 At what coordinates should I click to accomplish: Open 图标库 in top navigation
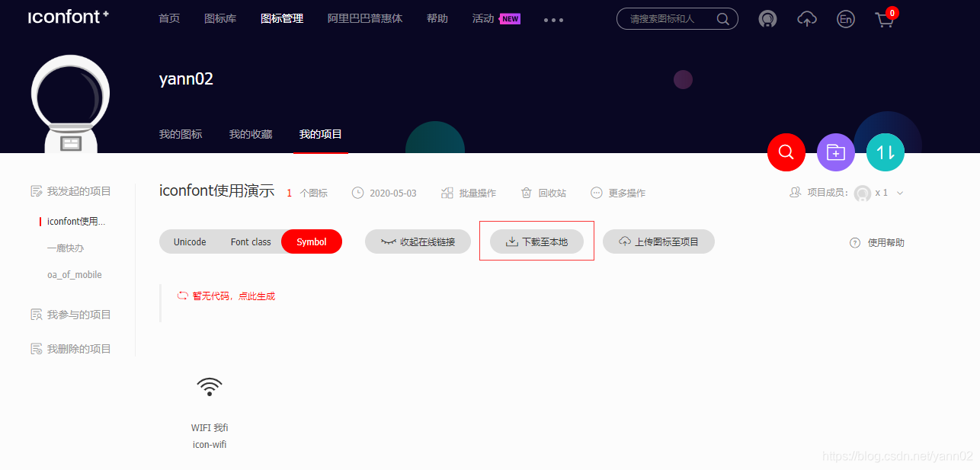click(x=220, y=18)
